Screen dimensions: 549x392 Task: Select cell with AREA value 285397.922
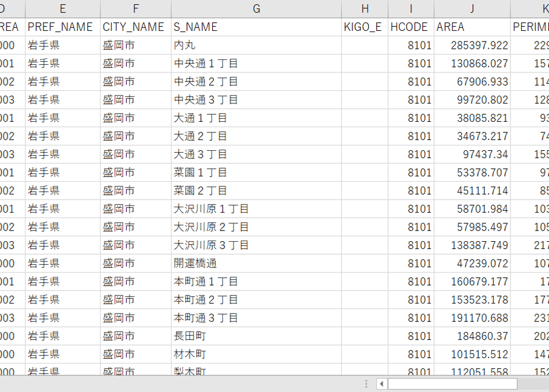click(x=472, y=45)
